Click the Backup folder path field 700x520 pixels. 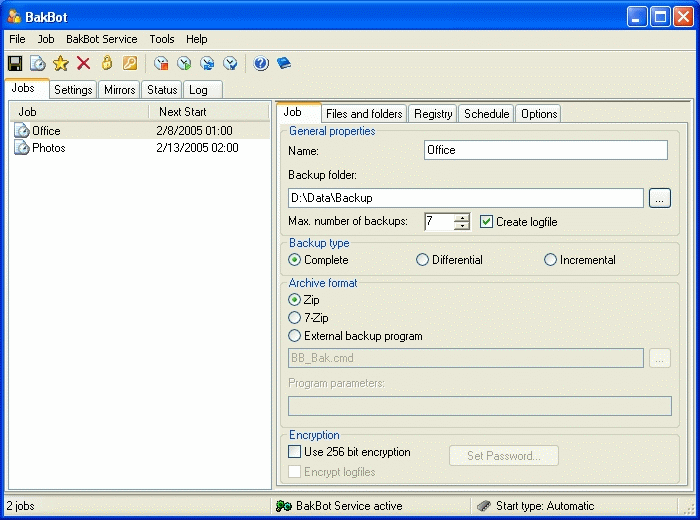[x=466, y=198]
